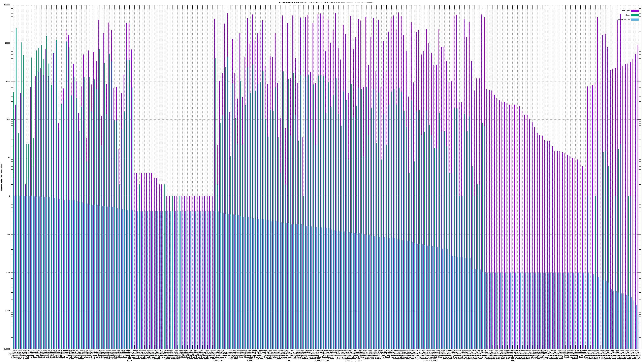Click the 10 y-axis tick label
This screenshot has width=644, height=362.
point(9,158)
